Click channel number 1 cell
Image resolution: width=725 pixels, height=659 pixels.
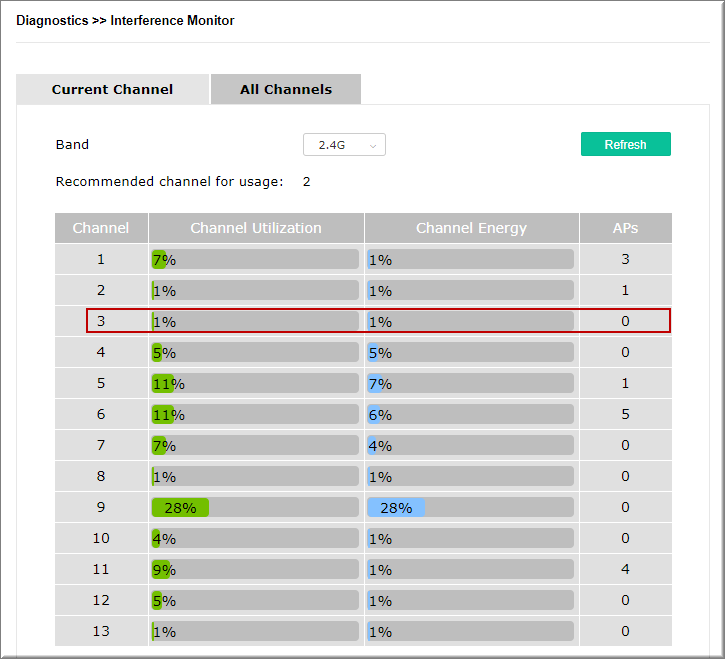101,259
